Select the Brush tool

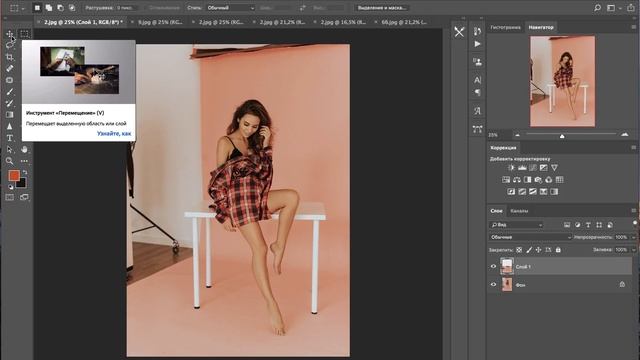(x=9, y=92)
